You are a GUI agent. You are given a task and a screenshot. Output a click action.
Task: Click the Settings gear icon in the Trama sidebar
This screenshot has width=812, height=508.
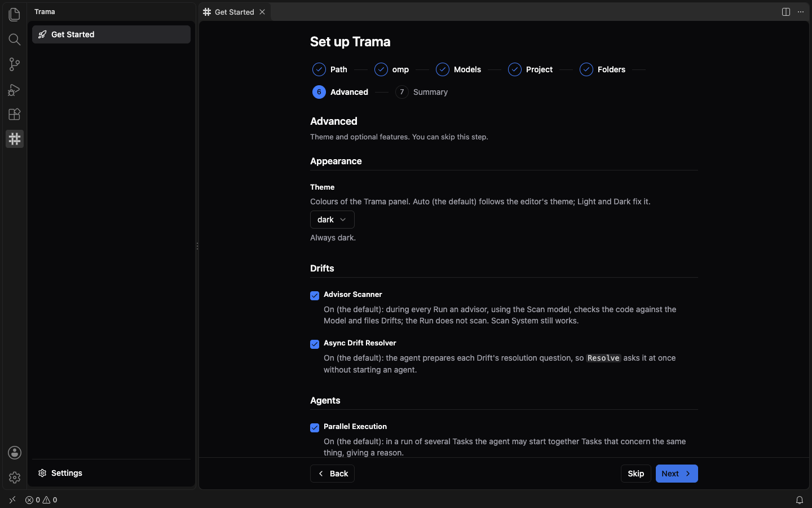pyautogui.click(x=42, y=473)
